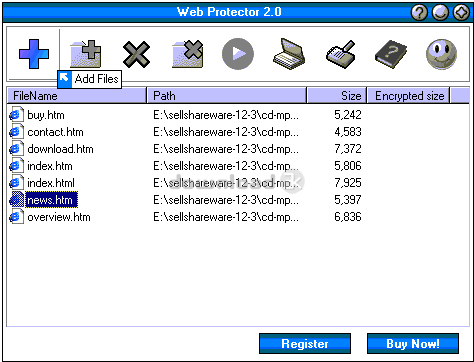This screenshot has width=474, height=362.
Task: Click the Encrypted size column header
Action: pyautogui.click(x=409, y=96)
